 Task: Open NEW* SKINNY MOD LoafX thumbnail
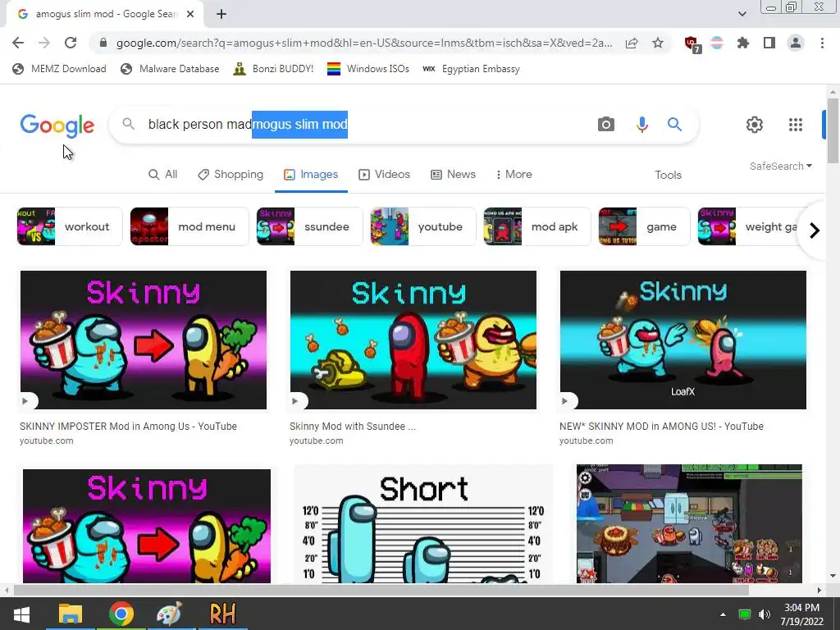pos(683,340)
